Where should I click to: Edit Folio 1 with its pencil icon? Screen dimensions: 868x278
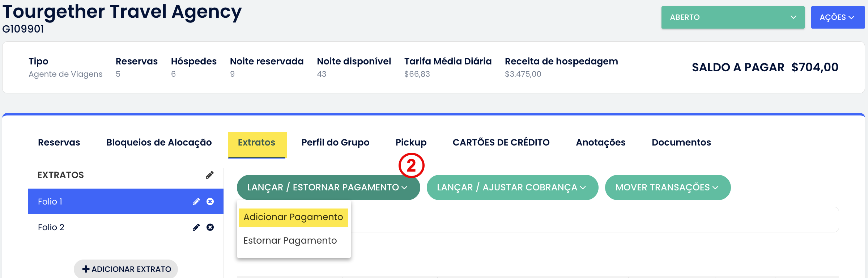coord(196,202)
